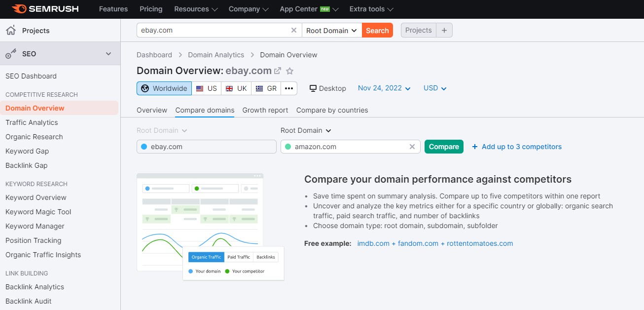This screenshot has height=310, width=644.
Task: Open more countries ellipsis button
Action: pyautogui.click(x=289, y=88)
